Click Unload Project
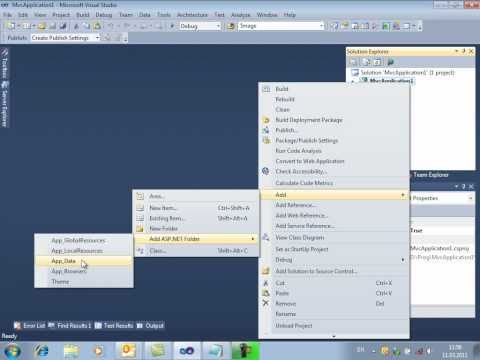480x360 pixels. click(x=334, y=326)
